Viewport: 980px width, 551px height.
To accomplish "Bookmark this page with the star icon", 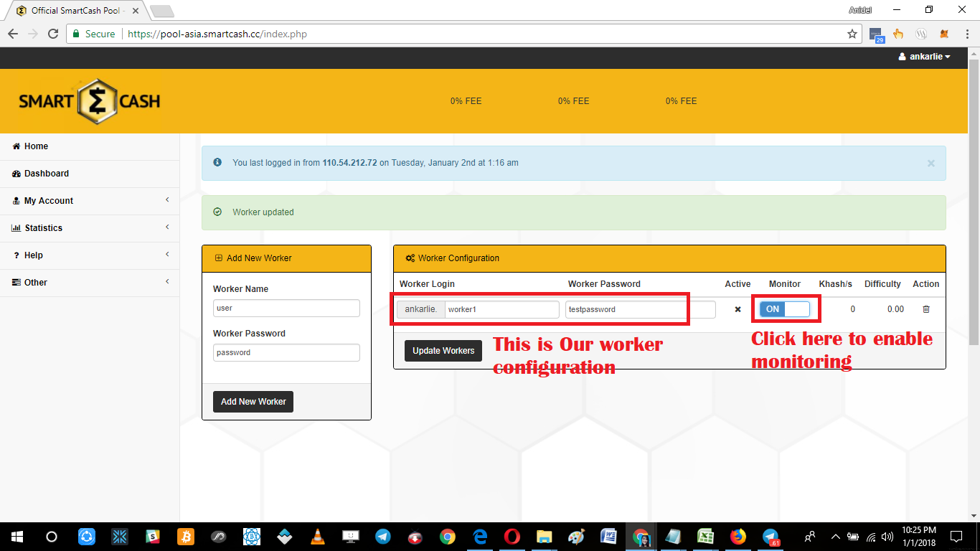I will point(852,34).
